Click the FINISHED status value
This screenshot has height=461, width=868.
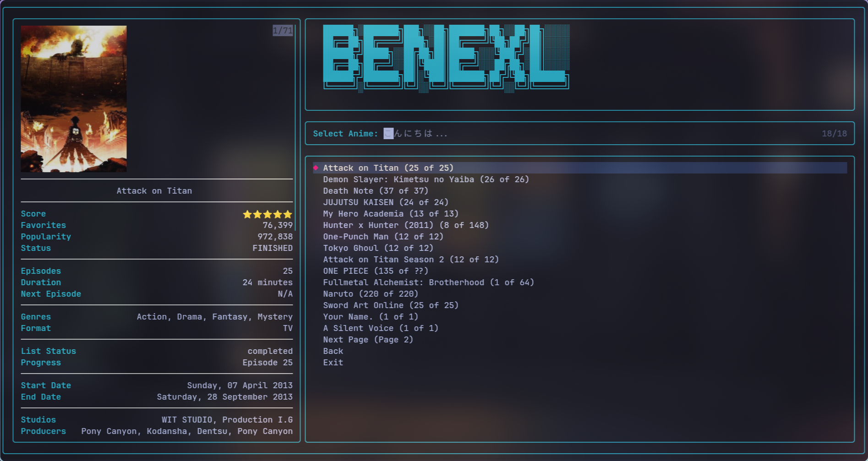coord(273,248)
